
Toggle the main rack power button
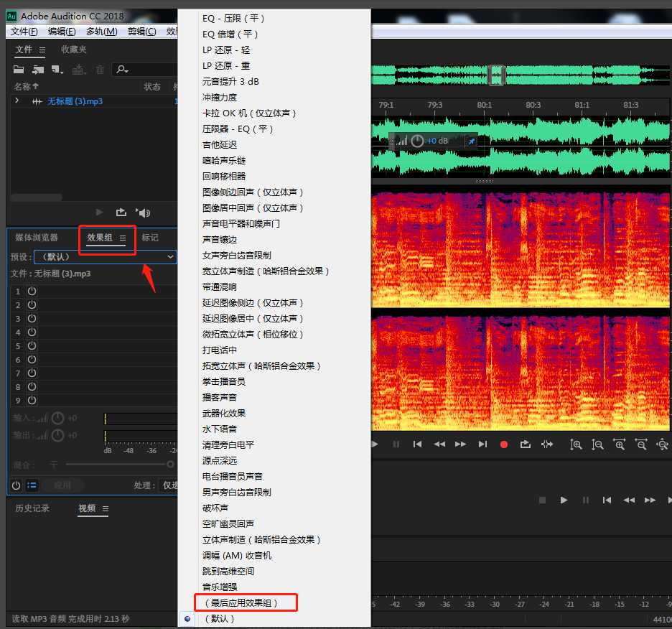point(16,485)
